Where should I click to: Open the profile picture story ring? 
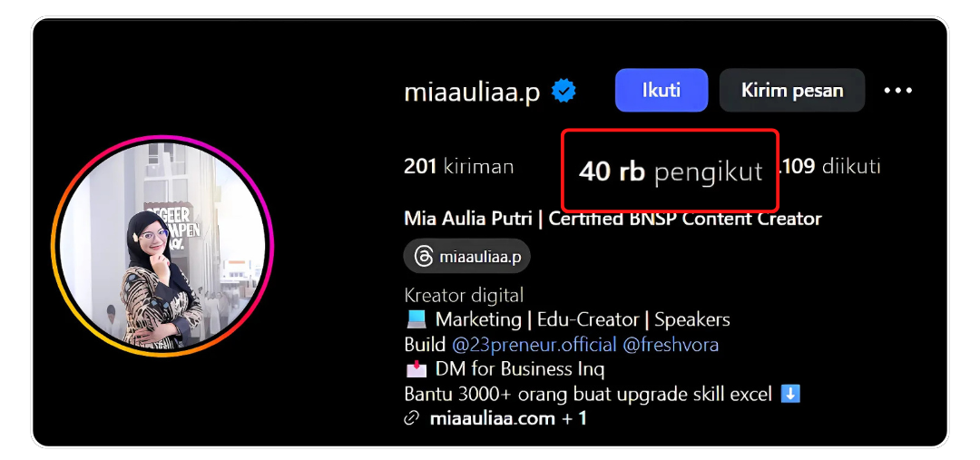tap(162, 246)
